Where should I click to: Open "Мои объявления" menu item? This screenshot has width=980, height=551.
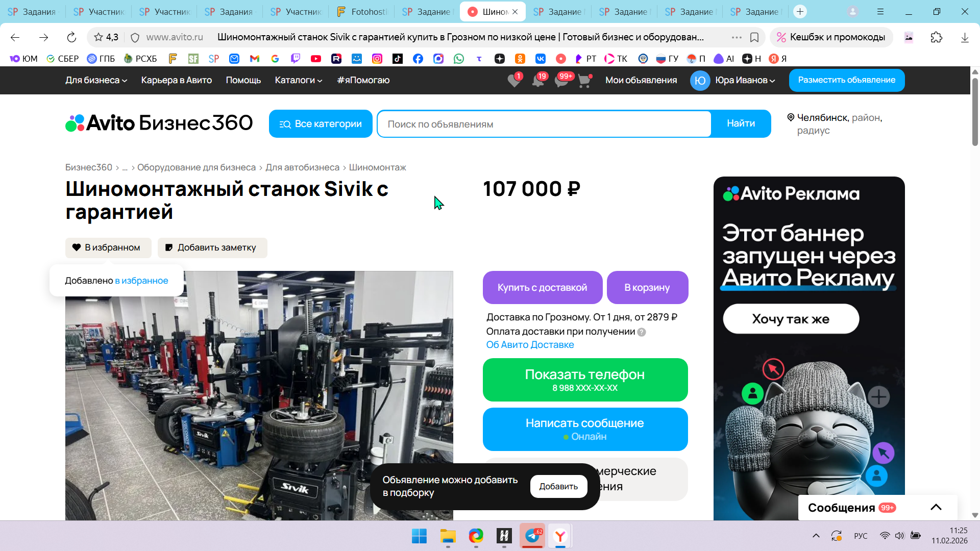pyautogui.click(x=641, y=80)
